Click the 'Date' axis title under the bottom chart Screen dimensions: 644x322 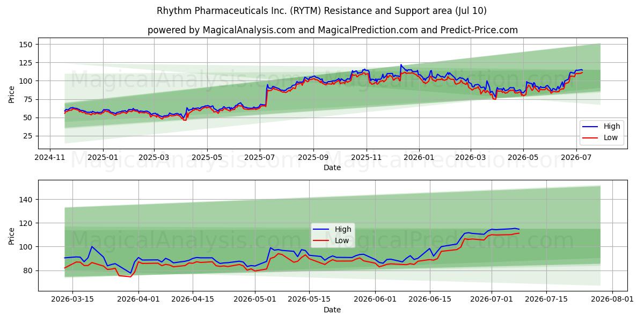333,310
